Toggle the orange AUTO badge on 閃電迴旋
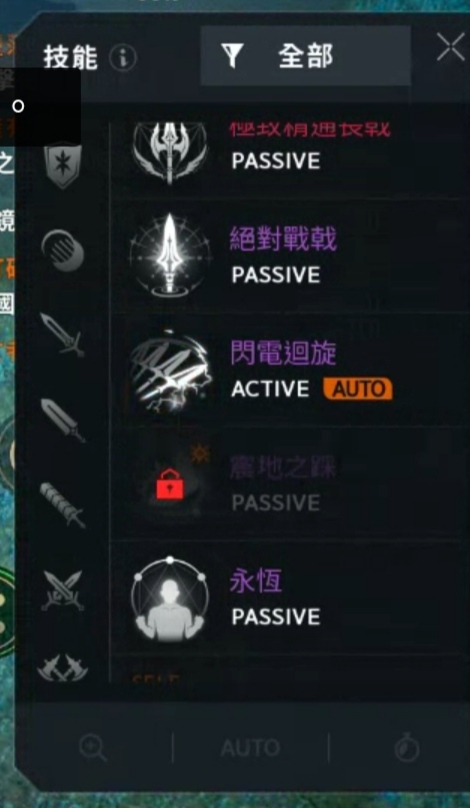This screenshot has width=470, height=808. point(358,389)
